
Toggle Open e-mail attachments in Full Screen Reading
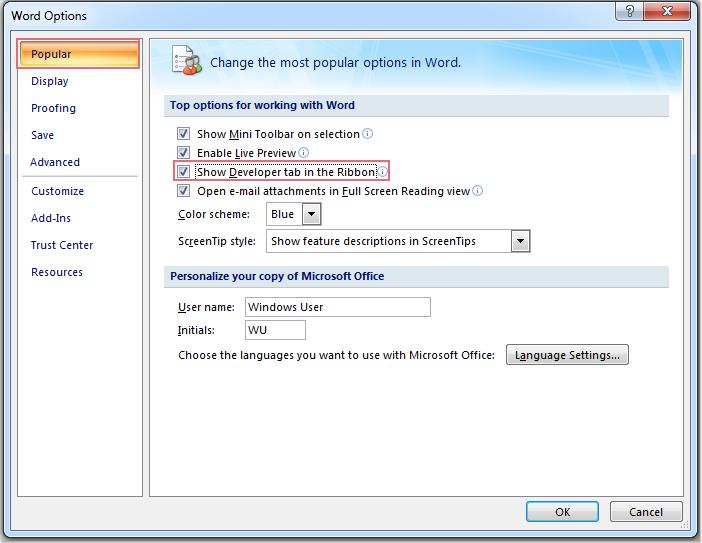183,191
